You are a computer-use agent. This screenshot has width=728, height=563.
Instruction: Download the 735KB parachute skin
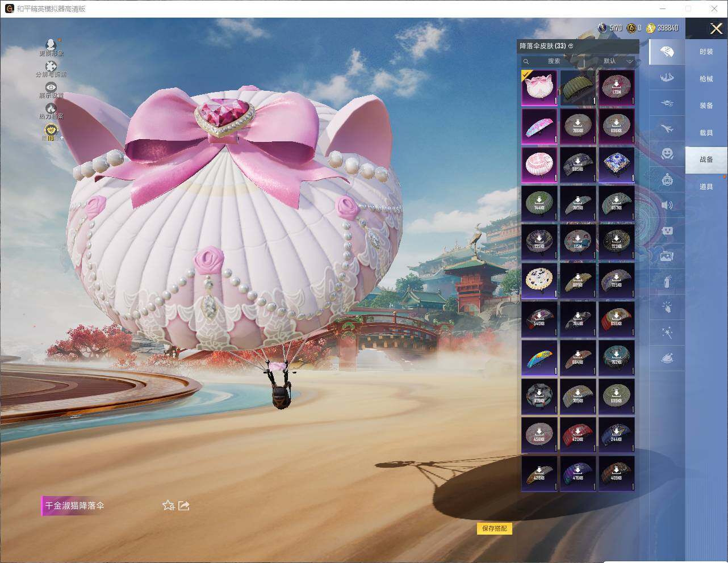pos(539,242)
